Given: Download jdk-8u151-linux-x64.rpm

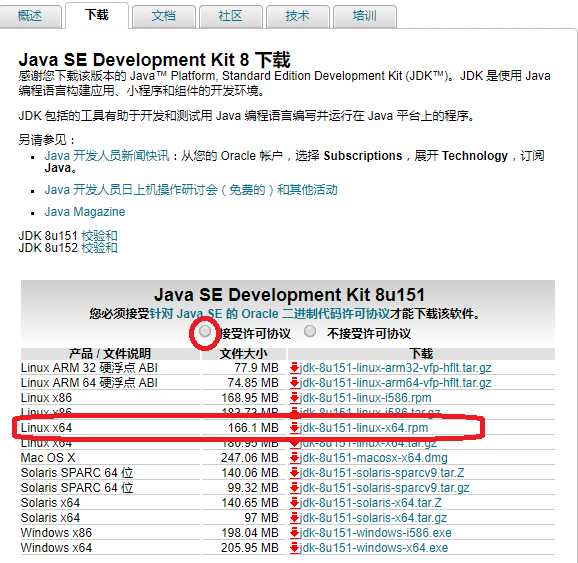Looking at the screenshot, I should (364, 428).
